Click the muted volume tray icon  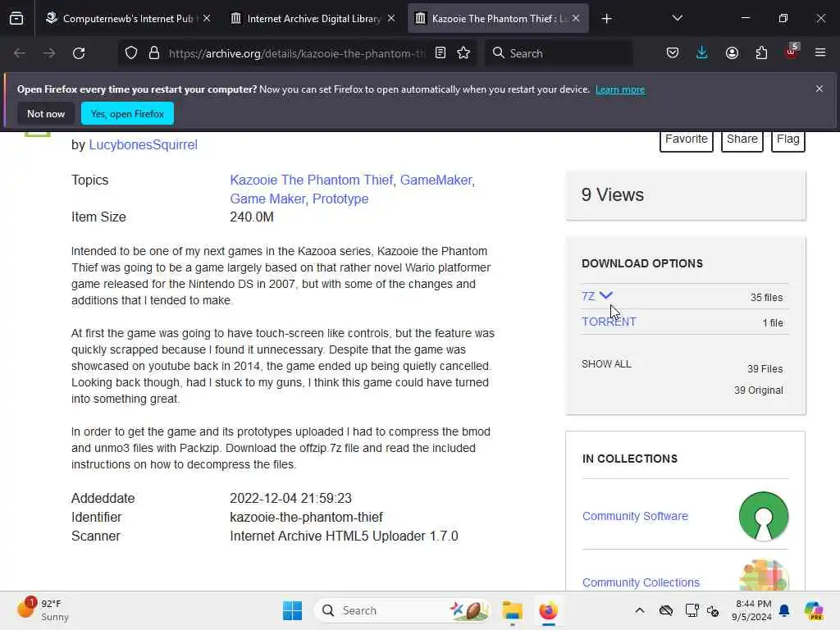tap(713, 610)
